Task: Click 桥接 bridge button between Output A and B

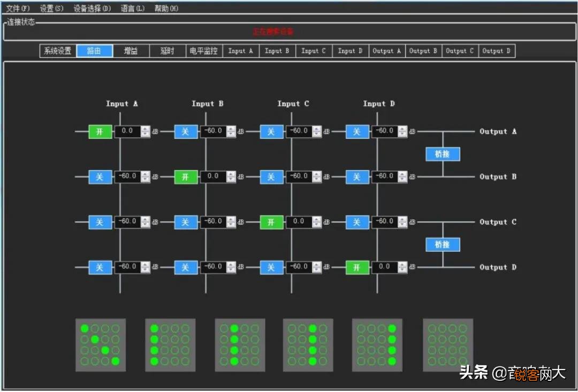Action: point(443,154)
